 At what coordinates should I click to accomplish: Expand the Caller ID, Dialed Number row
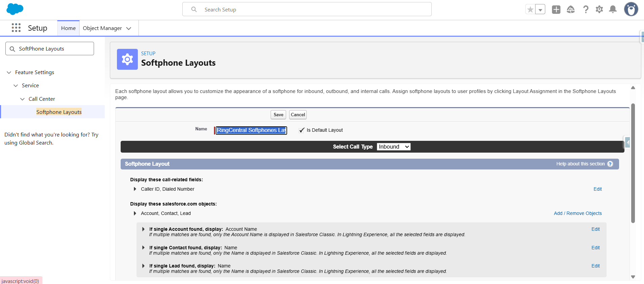click(x=135, y=189)
